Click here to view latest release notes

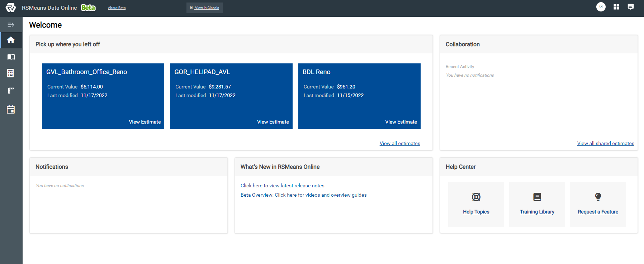pyautogui.click(x=283, y=186)
